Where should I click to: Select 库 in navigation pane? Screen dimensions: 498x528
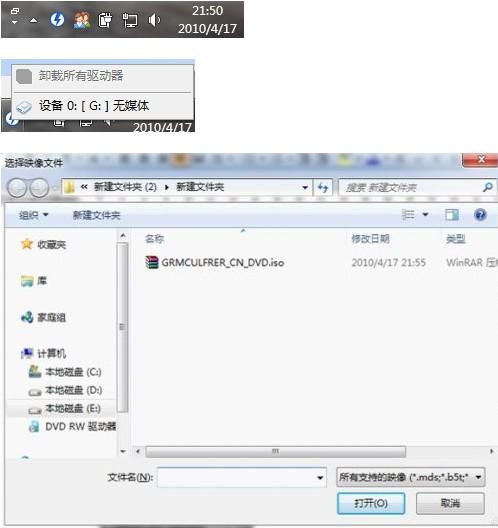click(42, 280)
